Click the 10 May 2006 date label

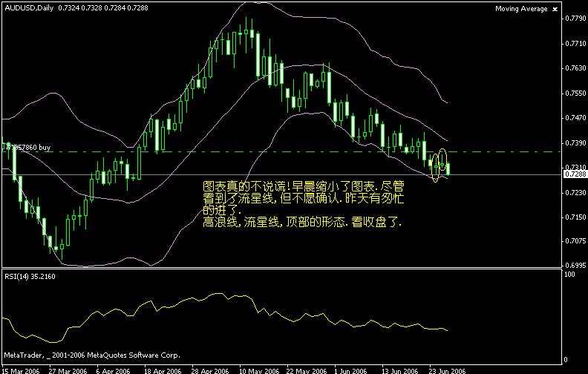pos(260,370)
